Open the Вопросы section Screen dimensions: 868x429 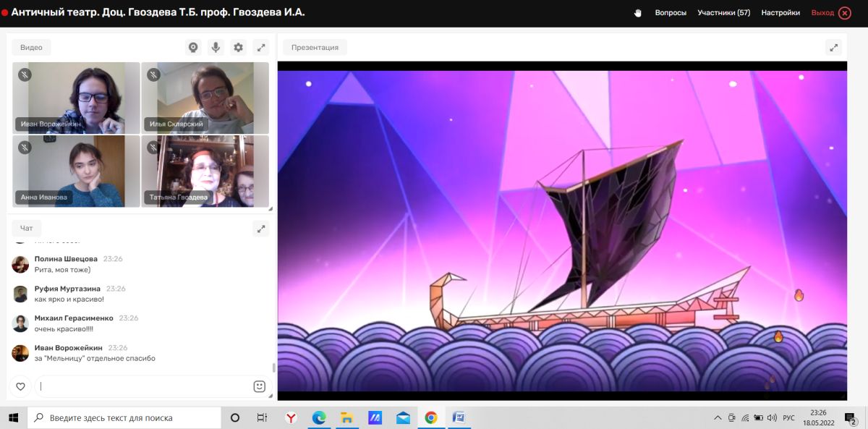(x=671, y=13)
